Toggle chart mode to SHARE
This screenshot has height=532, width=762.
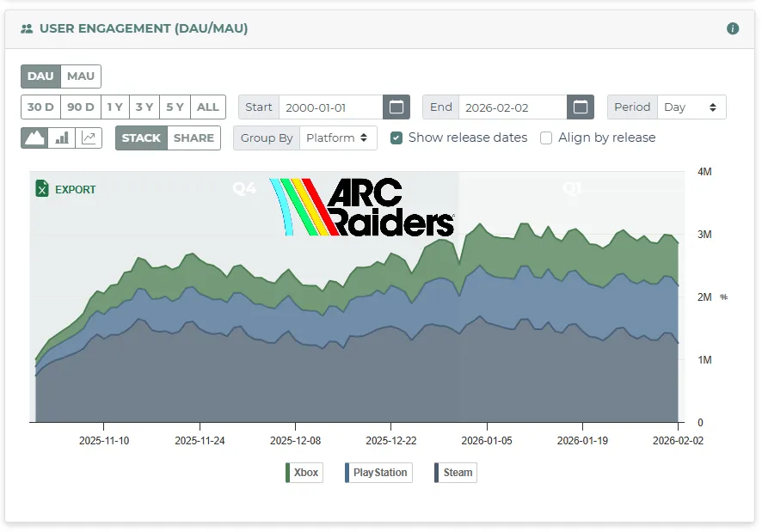194,138
